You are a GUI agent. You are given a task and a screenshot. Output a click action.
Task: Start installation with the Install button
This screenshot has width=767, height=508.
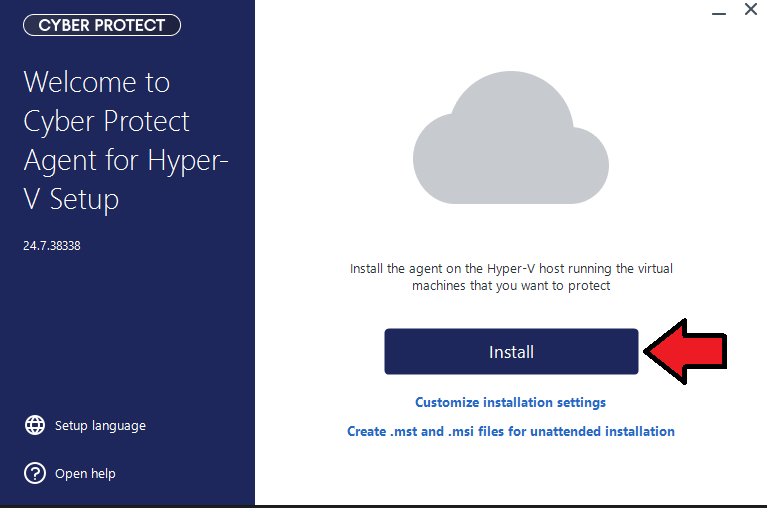click(x=511, y=352)
